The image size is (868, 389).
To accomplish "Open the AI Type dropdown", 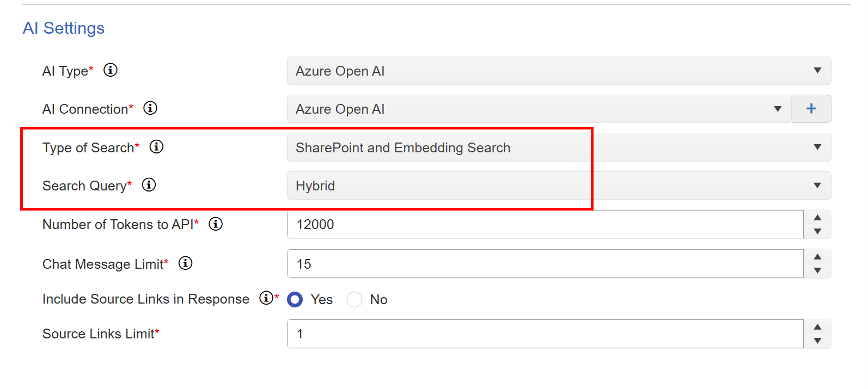I will coord(559,71).
